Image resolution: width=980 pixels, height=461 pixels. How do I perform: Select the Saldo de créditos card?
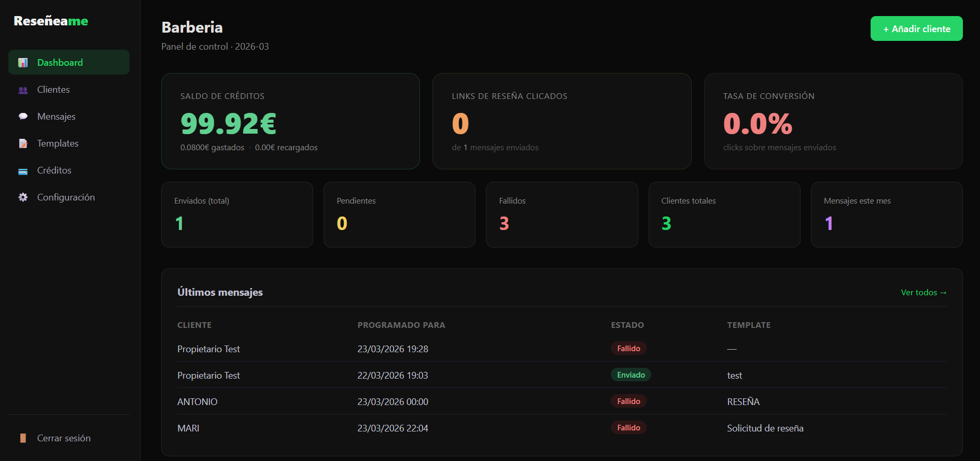290,121
